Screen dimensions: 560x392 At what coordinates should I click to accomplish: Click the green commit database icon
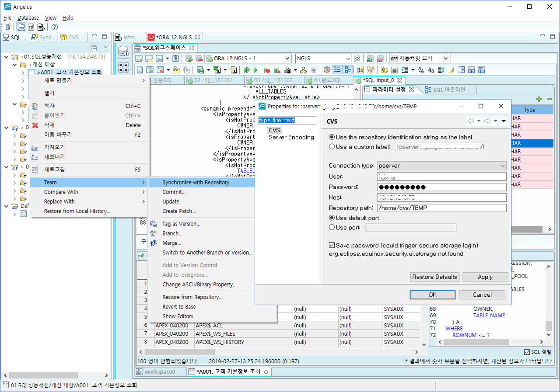(x=370, y=59)
